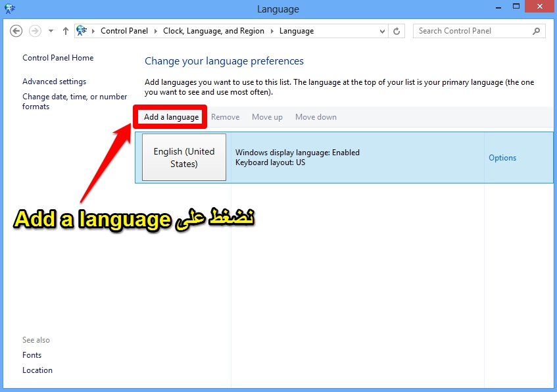The image size is (557, 392).
Task: Click the Back navigation arrow
Action: pyautogui.click(x=16, y=31)
